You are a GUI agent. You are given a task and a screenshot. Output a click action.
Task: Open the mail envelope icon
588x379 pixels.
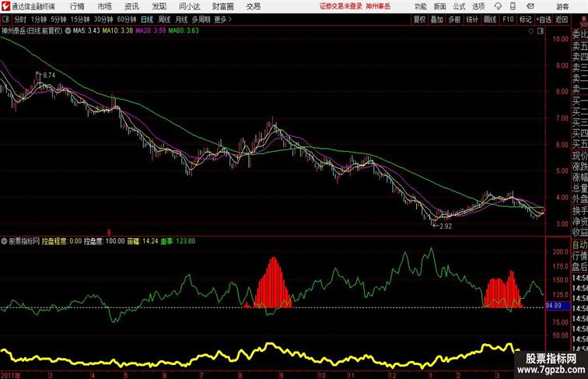pyautogui.click(x=530, y=6)
